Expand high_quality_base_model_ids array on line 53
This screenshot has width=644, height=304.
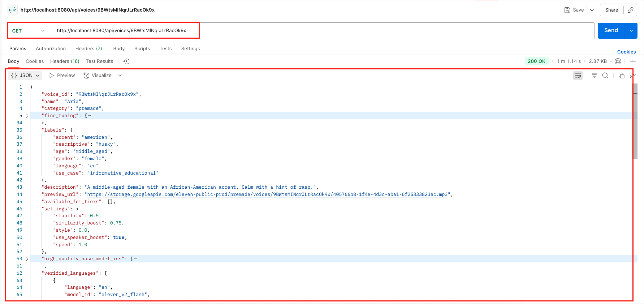[x=27, y=259]
